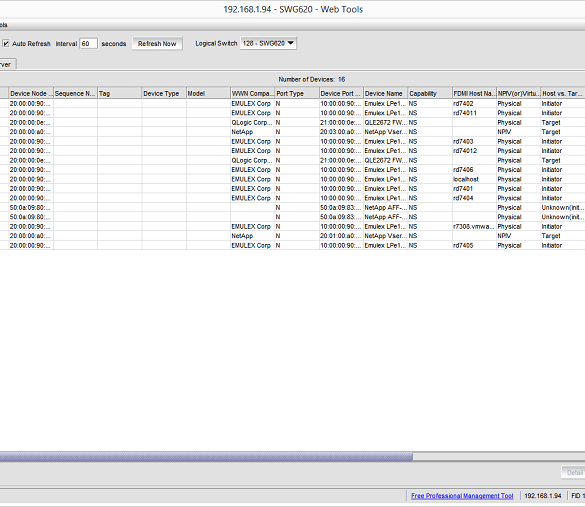Sort by Host vs. Target column header

(563, 93)
